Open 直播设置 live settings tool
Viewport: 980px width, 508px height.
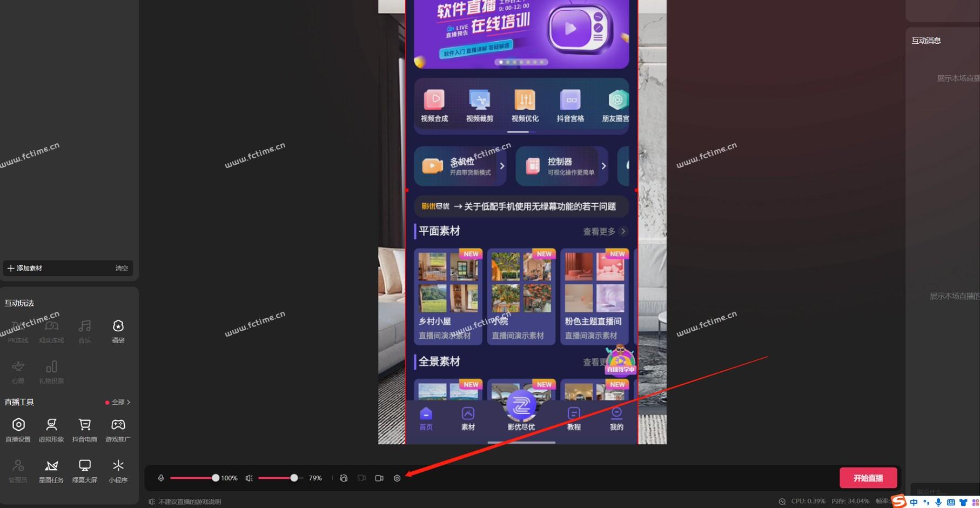tap(18, 430)
